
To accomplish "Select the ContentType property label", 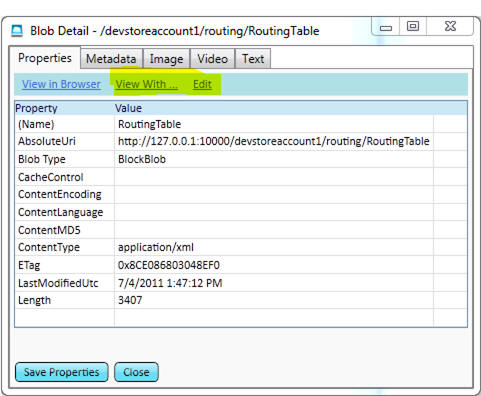I will [x=49, y=247].
